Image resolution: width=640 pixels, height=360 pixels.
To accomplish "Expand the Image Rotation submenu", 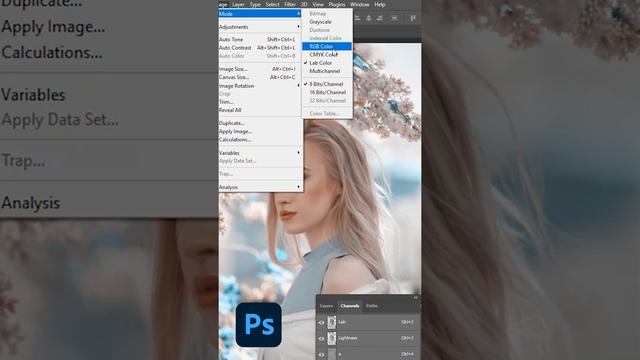I will click(x=260, y=86).
